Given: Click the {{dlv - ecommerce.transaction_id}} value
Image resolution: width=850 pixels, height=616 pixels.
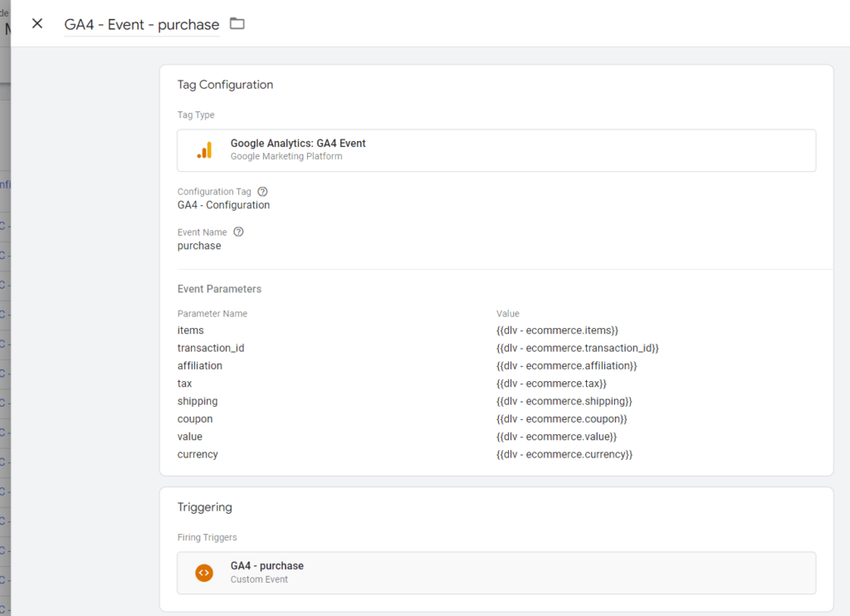Looking at the screenshot, I should pyautogui.click(x=578, y=348).
